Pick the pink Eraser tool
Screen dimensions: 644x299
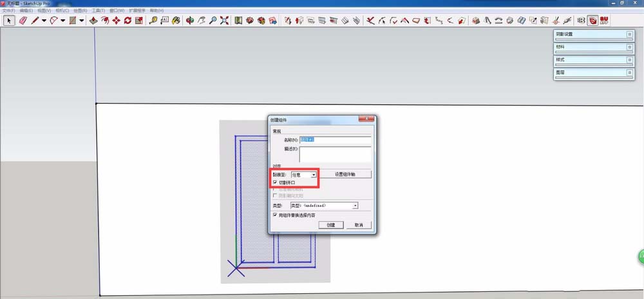click(23, 21)
